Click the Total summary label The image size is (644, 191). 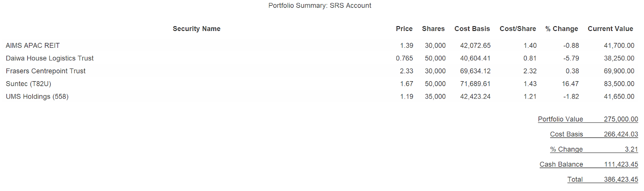[575, 179]
